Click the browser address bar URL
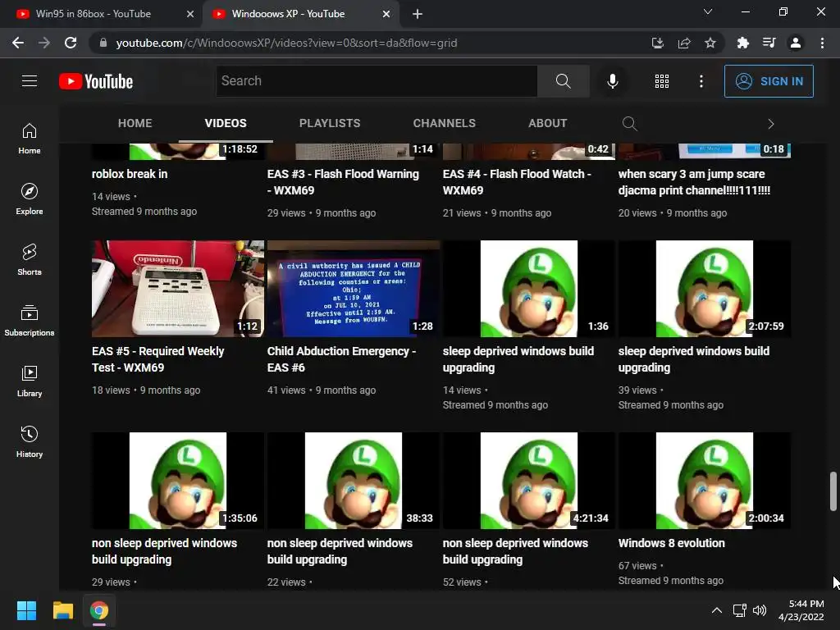Image resolution: width=840 pixels, height=630 pixels. (x=286, y=43)
